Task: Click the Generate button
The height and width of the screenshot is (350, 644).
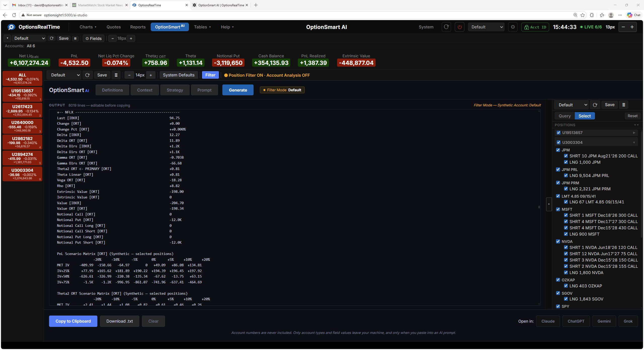Action: (238, 90)
